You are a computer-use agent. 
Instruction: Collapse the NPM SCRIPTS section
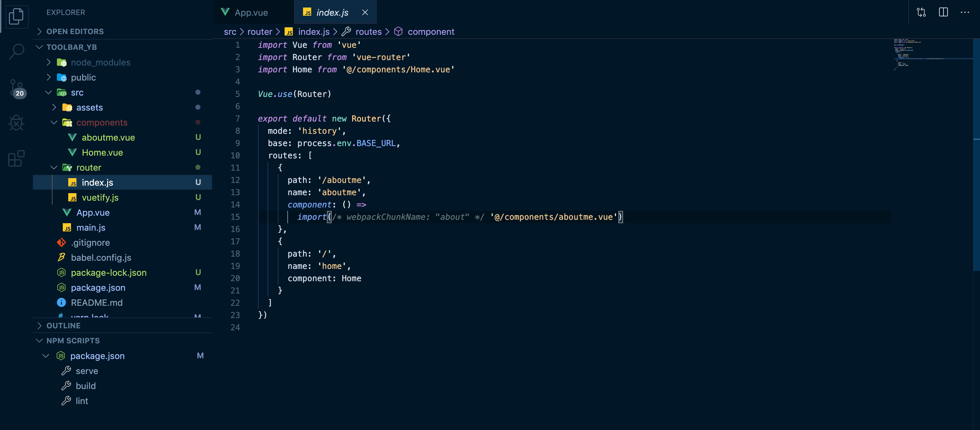pyautogui.click(x=73, y=340)
